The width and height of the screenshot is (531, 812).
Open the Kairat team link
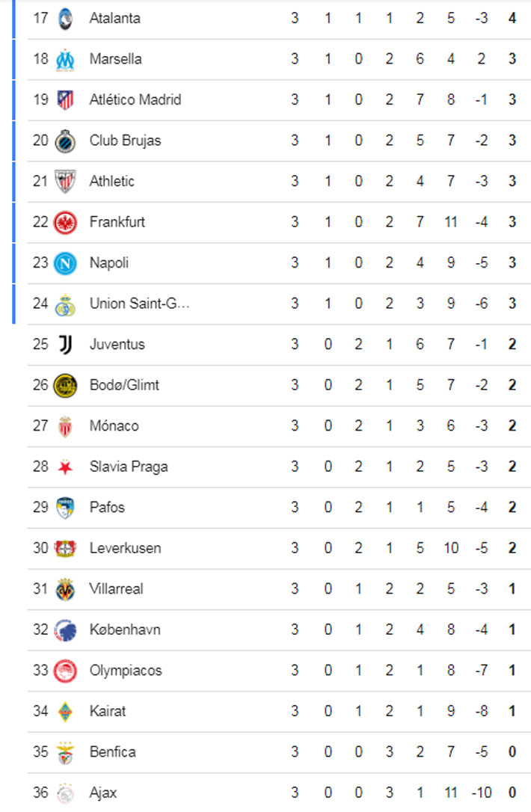108,711
